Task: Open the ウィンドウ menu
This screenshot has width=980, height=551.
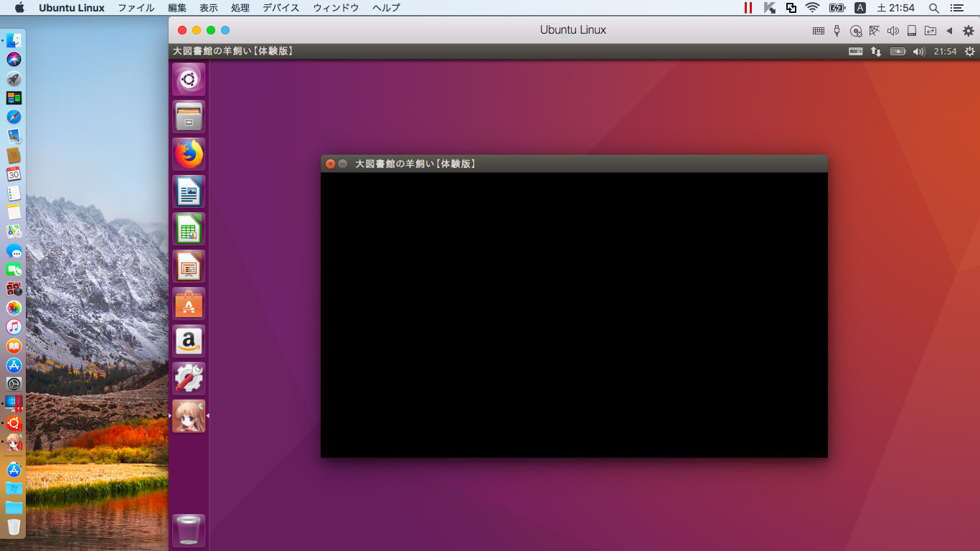Action: pyautogui.click(x=336, y=8)
